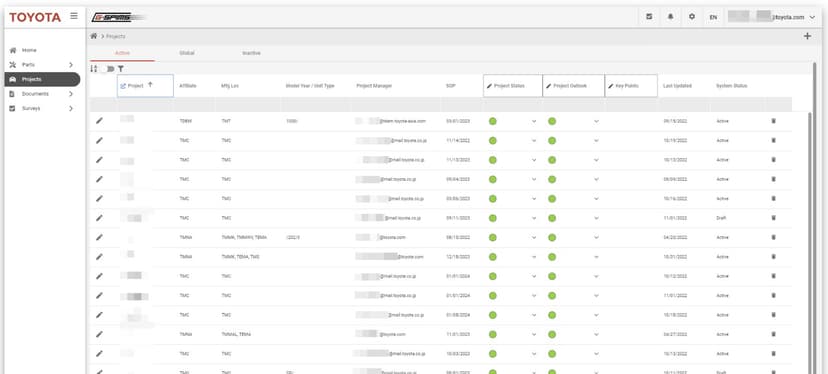Switch to the Active tab
828x374 pixels.
[x=122, y=53]
